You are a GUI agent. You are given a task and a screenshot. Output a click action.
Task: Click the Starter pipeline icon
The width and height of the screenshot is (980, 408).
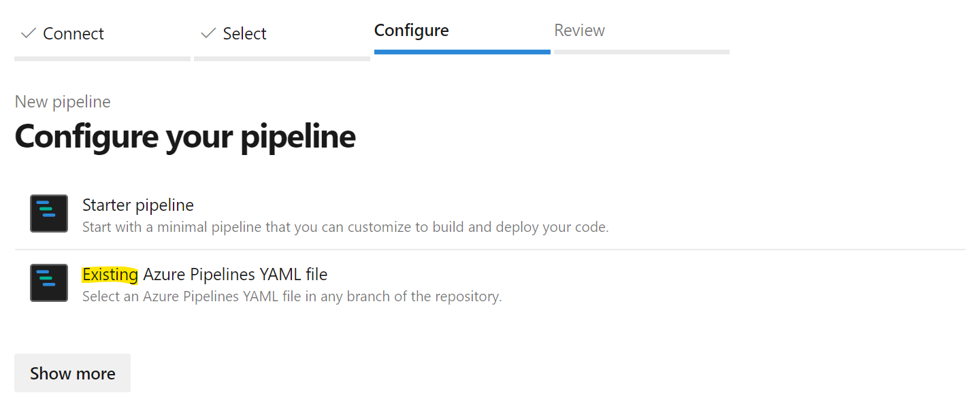tap(49, 214)
